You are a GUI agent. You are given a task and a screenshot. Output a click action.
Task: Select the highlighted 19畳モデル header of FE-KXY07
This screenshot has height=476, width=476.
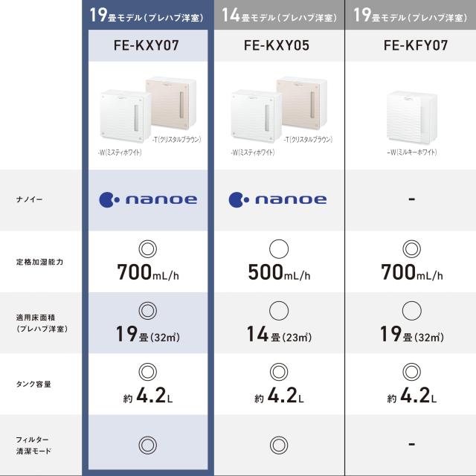(x=147, y=15)
